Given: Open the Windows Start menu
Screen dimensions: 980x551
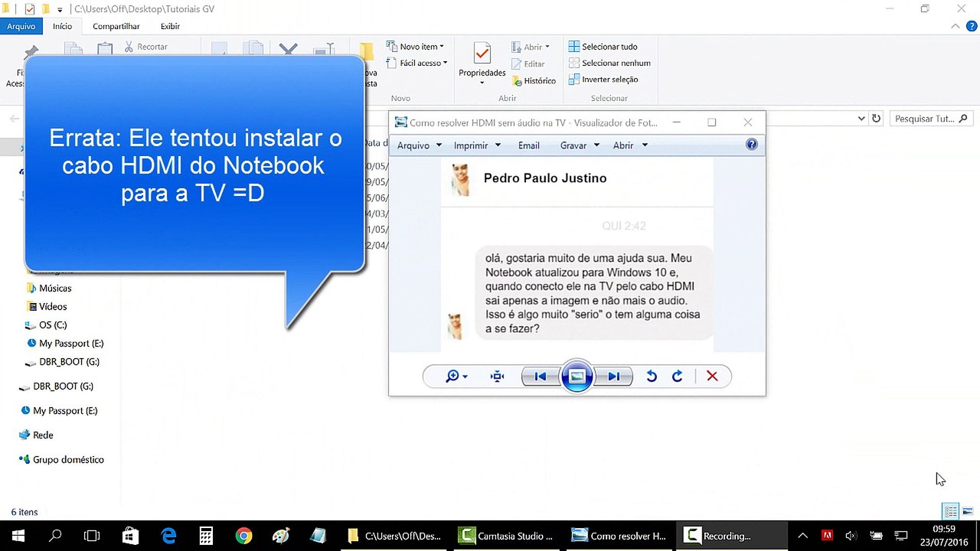Looking at the screenshot, I should tap(18, 536).
